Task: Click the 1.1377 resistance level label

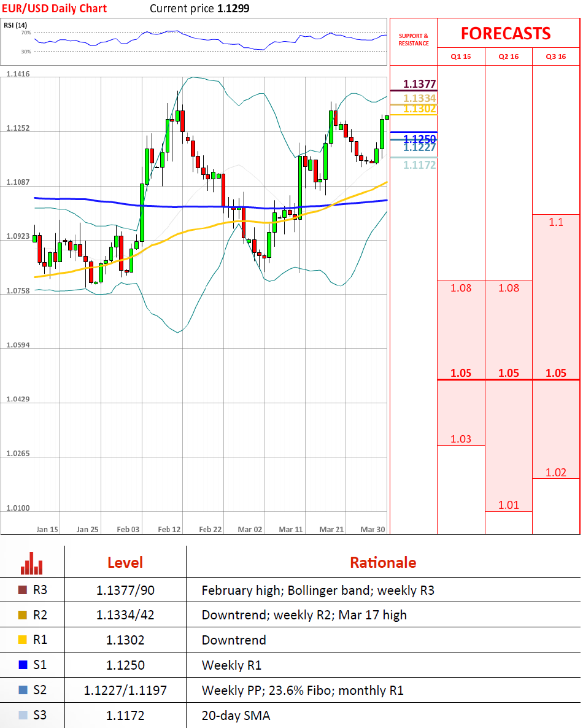Action: click(x=419, y=84)
